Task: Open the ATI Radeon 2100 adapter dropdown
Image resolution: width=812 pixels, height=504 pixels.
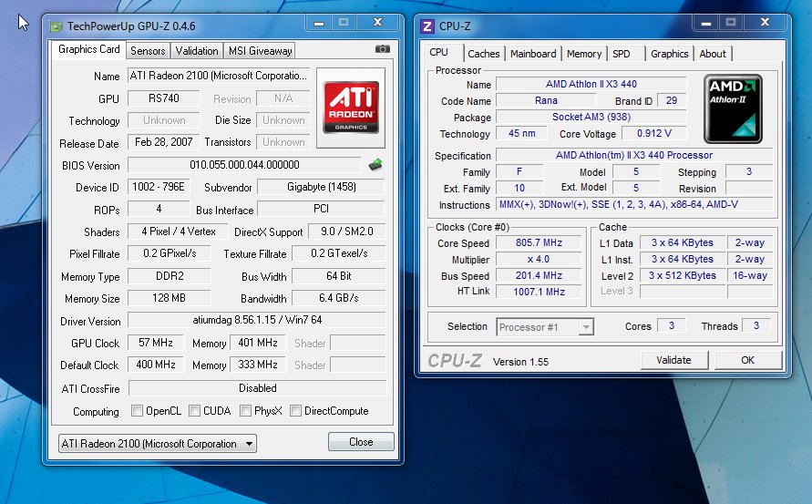Action: tap(158, 444)
